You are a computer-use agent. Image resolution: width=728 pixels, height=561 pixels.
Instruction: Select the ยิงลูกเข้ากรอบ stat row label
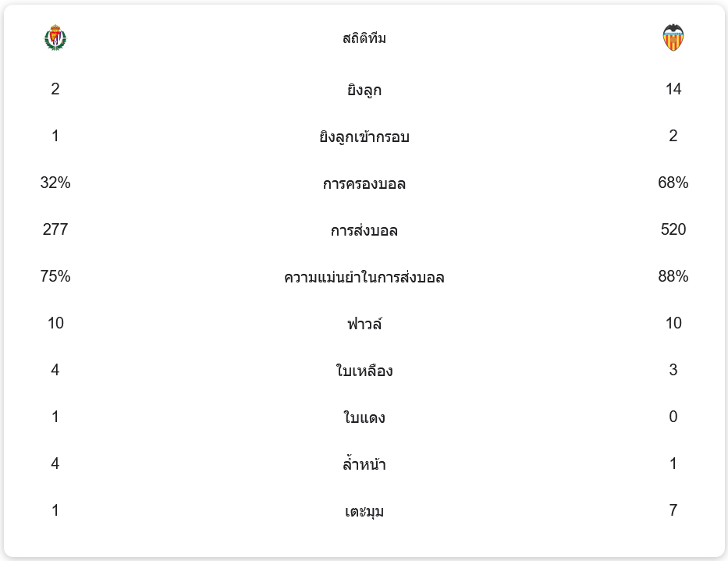click(x=364, y=137)
